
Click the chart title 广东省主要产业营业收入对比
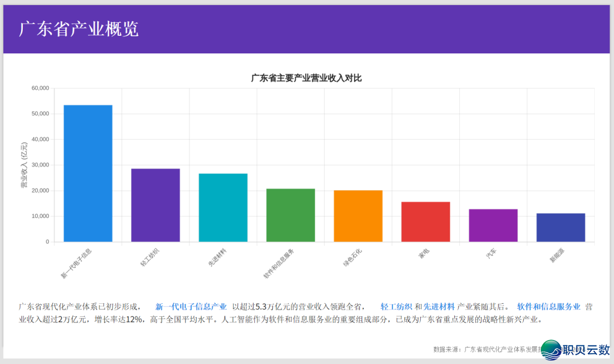(307, 79)
